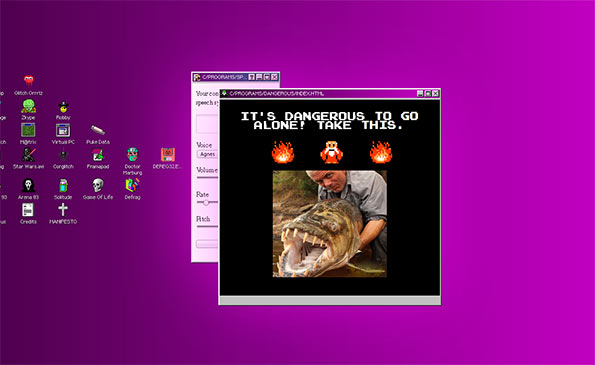Launch the Virtual PC icon
The width and height of the screenshot is (595, 365).
tap(63, 131)
